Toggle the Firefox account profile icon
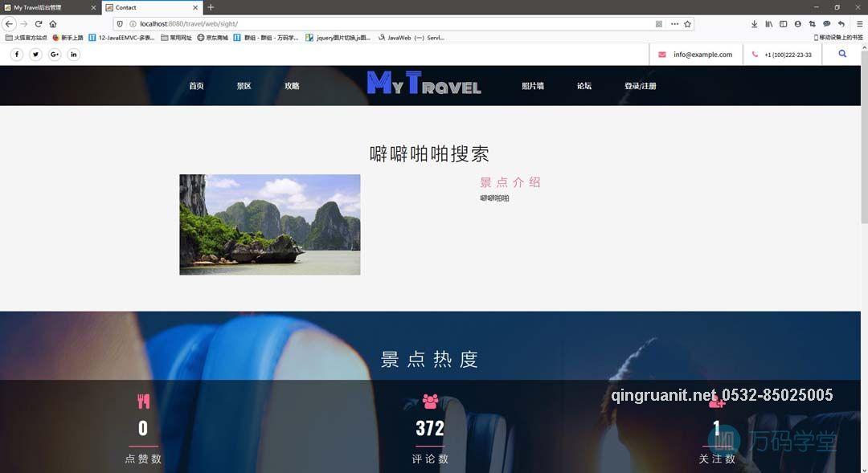This screenshot has width=868, height=473. [796, 24]
